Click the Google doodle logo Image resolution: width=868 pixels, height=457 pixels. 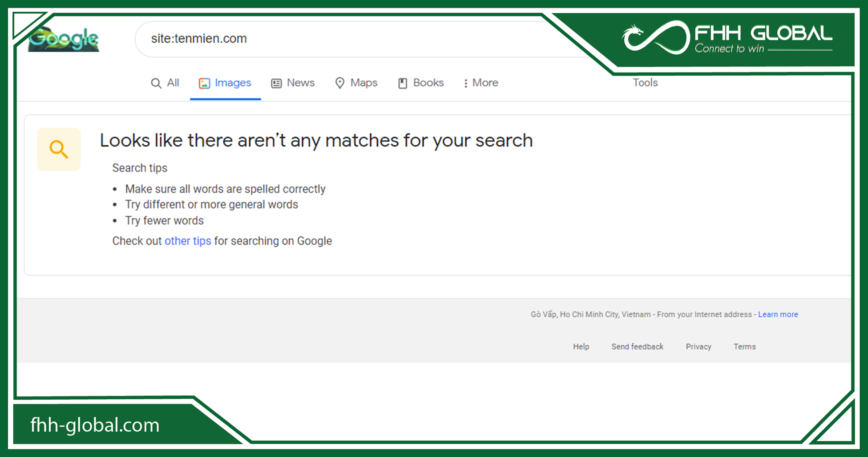click(x=64, y=39)
